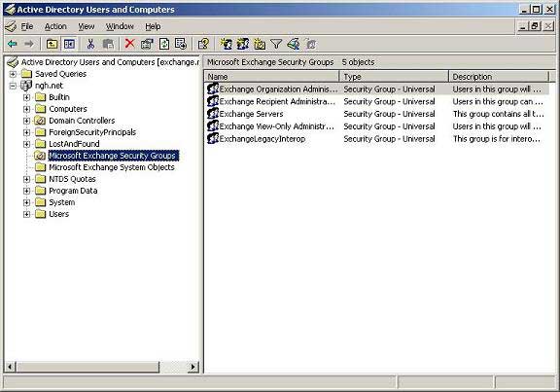Select the Exchange Servers row name
560x392 pixels.
(x=251, y=114)
